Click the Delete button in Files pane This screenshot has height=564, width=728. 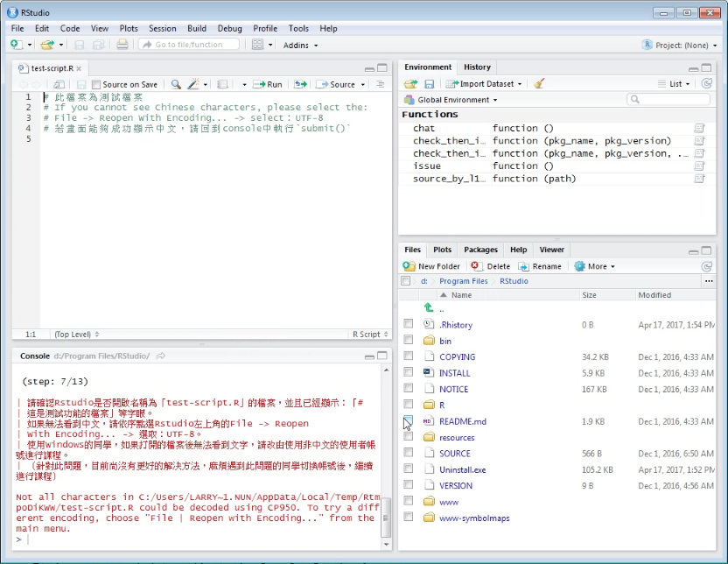point(491,266)
